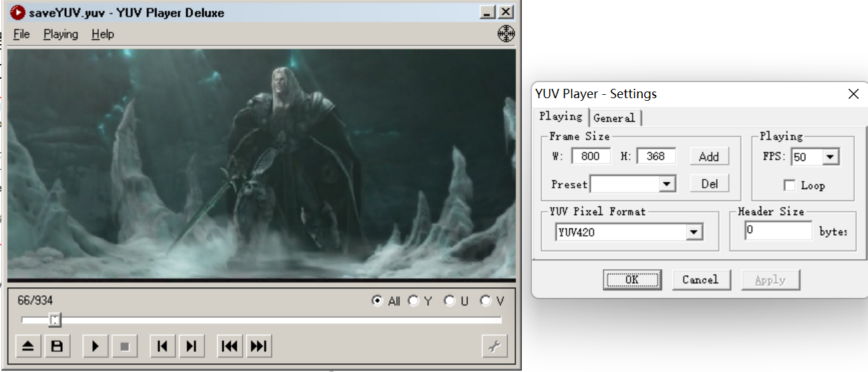Switch to the General tab
868x372 pixels.
[615, 118]
